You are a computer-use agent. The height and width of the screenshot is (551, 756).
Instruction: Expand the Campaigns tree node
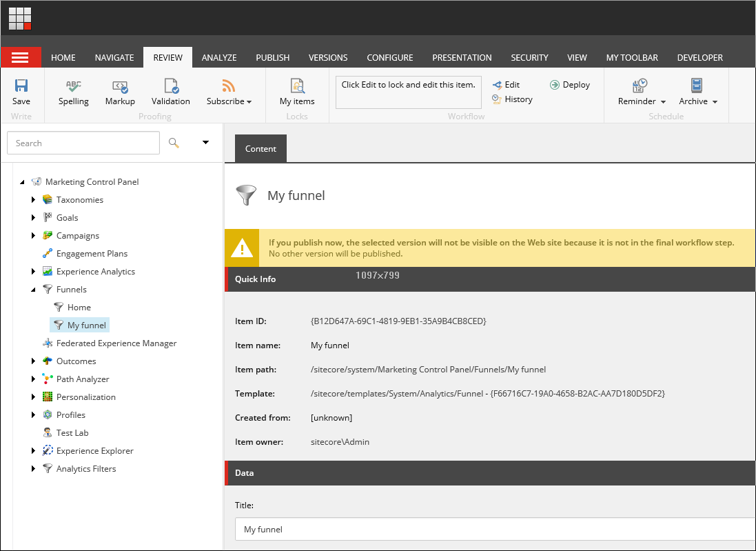tap(33, 235)
